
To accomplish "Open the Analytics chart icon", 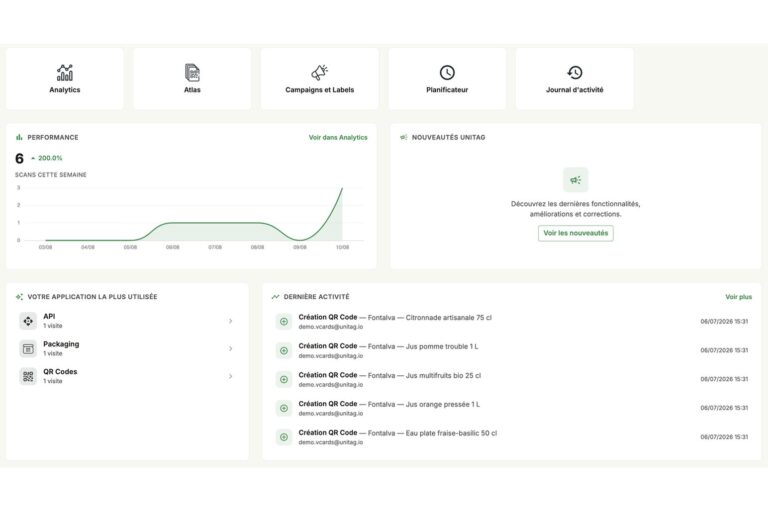I will (x=65, y=73).
